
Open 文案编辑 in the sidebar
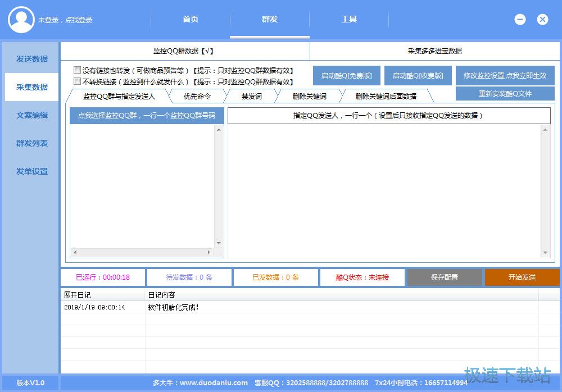click(x=31, y=115)
